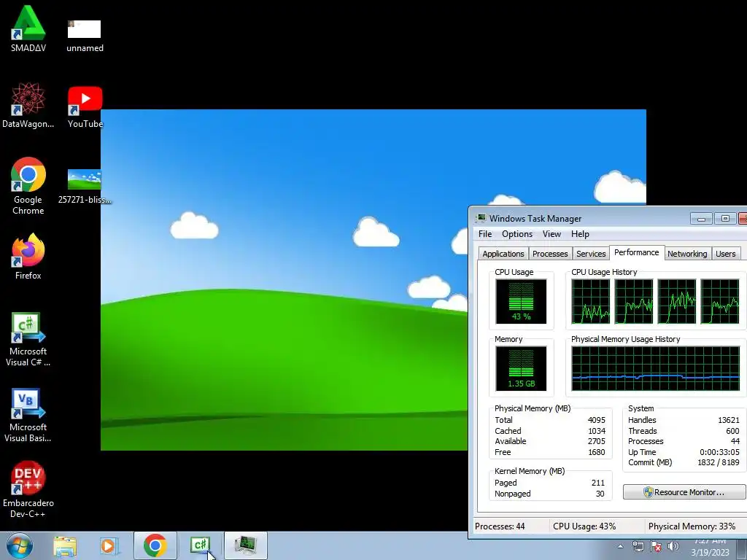Select the 257271-bliss image file icon
This screenshot has width=747, height=560.
tap(85, 186)
